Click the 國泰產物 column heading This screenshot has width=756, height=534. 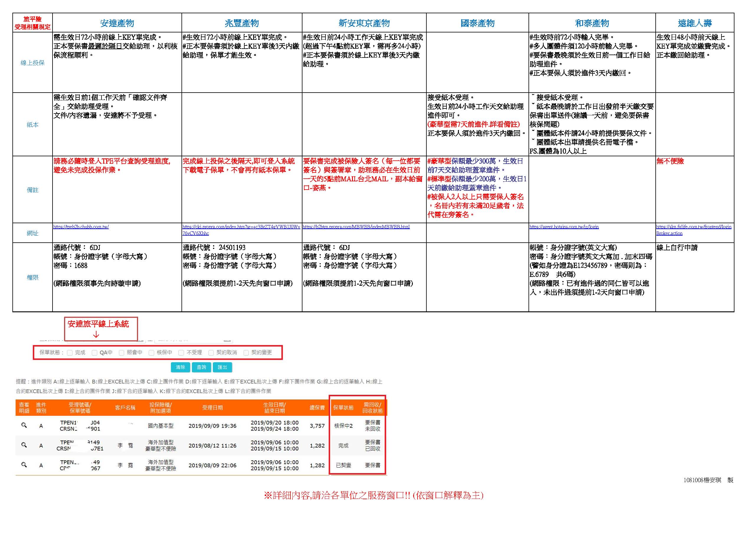pyautogui.click(x=477, y=23)
